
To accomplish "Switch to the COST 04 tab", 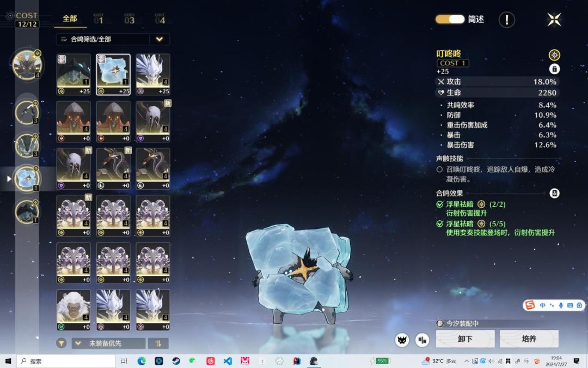I will [x=160, y=19].
